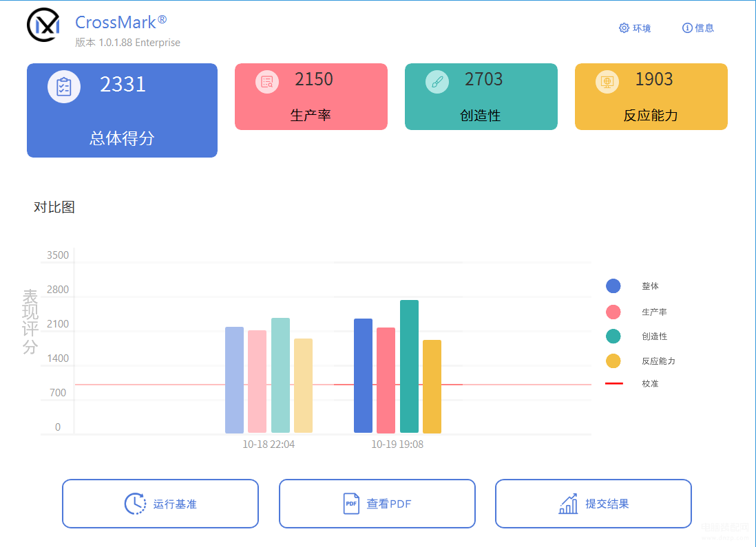Click the faded pink productivity bar for 10-18
The width and height of the screenshot is (756, 547).
coord(257,381)
